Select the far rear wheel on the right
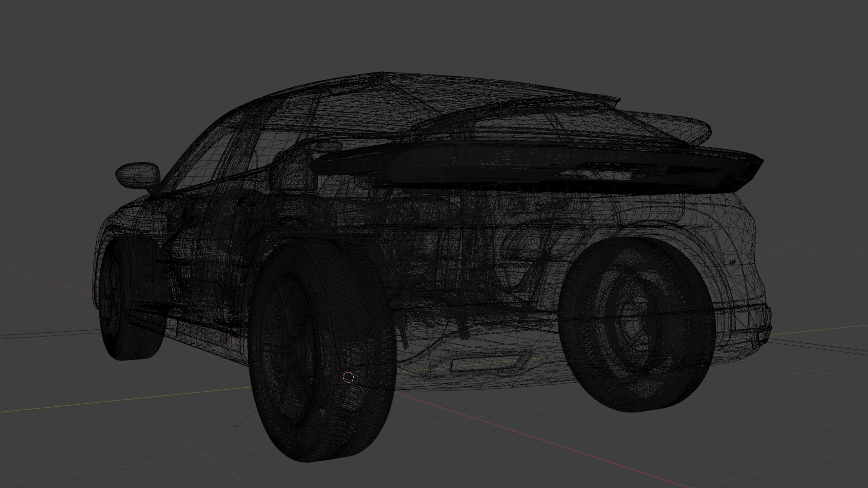This screenshot has width=868, height=488. point(637,325)
